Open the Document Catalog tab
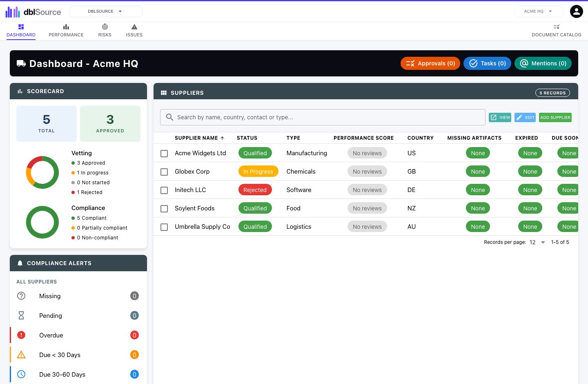Viewport: 588px width, 384px height. click(x=557, y=31)
